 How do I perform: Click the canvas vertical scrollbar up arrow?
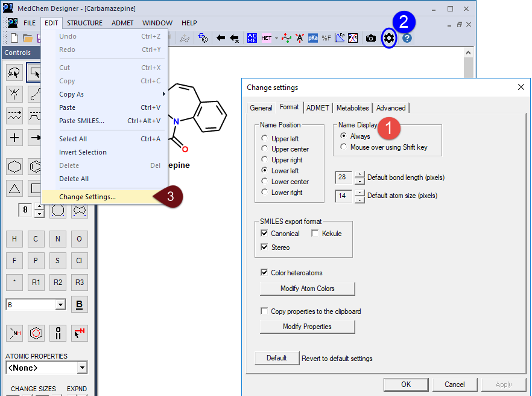click(468, 53)
